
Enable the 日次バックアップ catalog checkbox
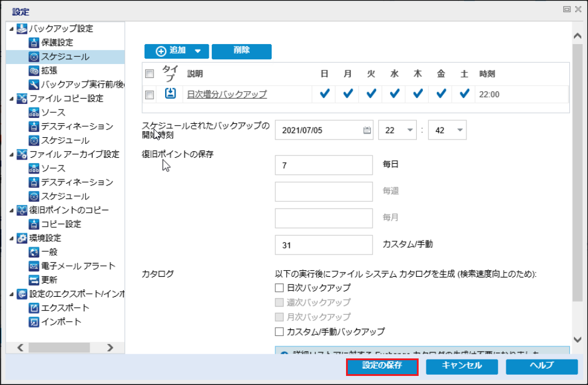279,288
